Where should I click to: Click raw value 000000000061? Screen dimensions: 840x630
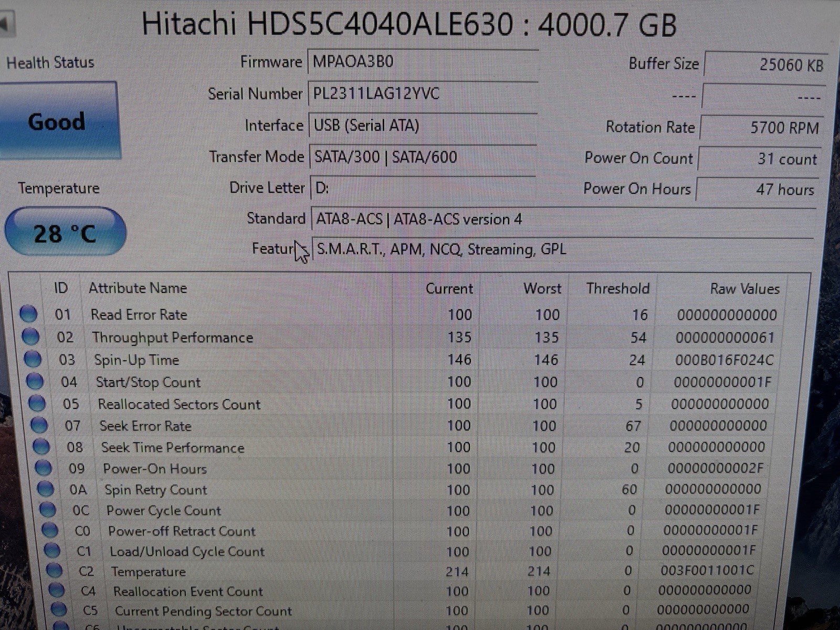pyautogui.click(x=725, y=338)
